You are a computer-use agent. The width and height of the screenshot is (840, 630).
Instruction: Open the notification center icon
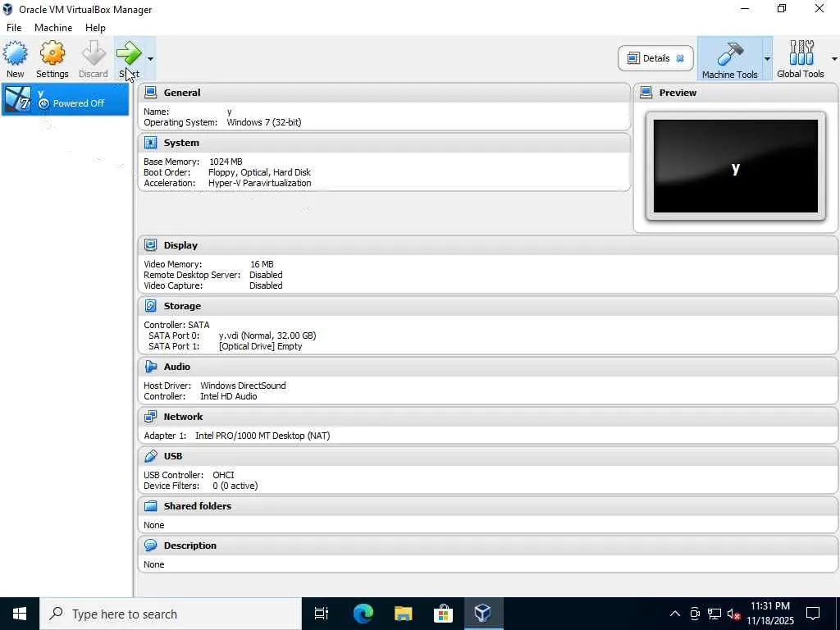click(x=813, y=614)
